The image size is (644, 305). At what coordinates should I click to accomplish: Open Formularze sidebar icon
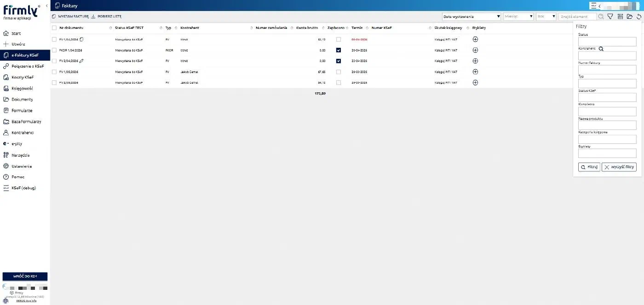pyautogui.click(x=6, y=110)
